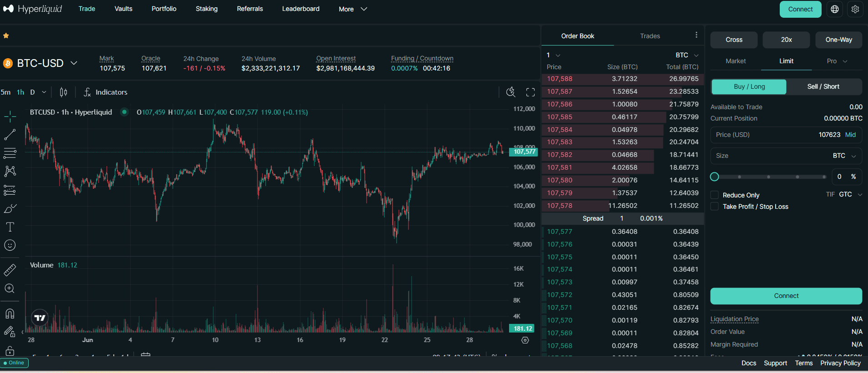Click the orange Bitcoin coin icon
The width and height of the screenshot is (868, 373).
[x=8, y=63]
